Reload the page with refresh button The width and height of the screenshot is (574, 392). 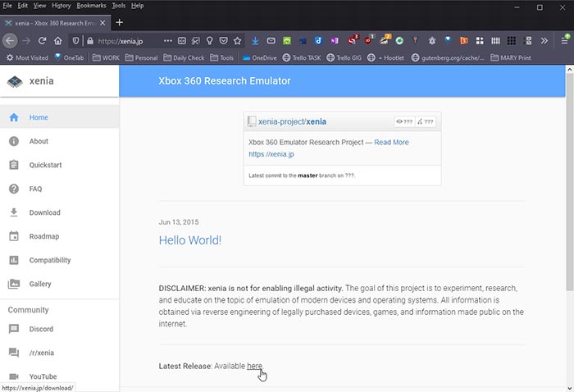(43, 40)
